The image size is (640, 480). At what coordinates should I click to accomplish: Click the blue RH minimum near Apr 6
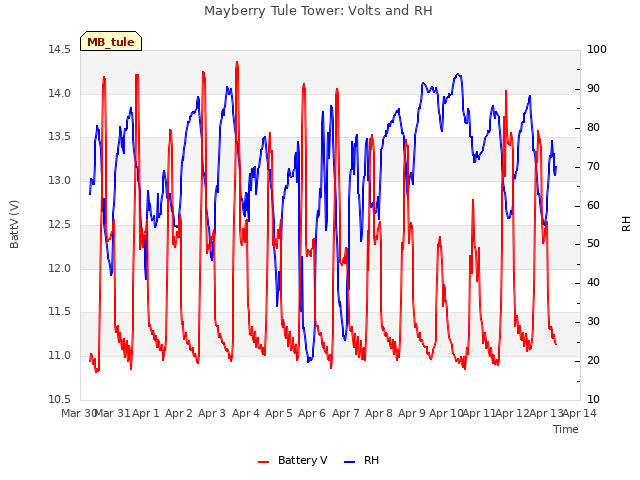point(309,361)
